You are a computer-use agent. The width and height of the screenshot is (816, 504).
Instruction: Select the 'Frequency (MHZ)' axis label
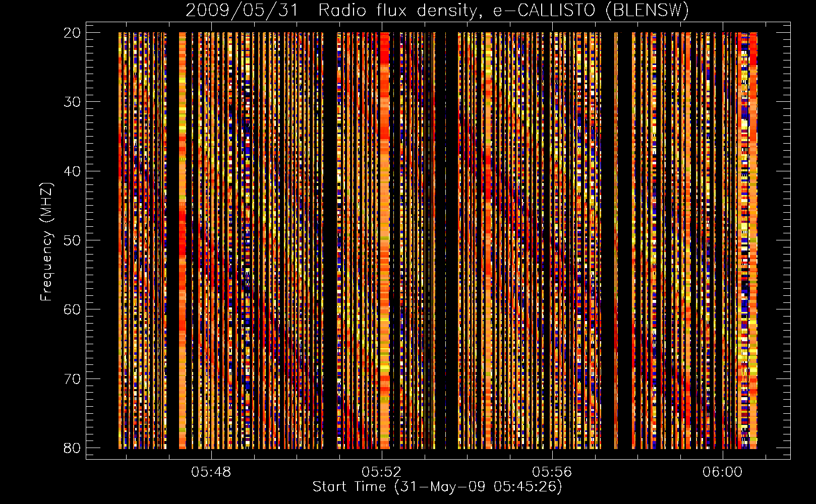pyautogui.click(x=46, y=242)
